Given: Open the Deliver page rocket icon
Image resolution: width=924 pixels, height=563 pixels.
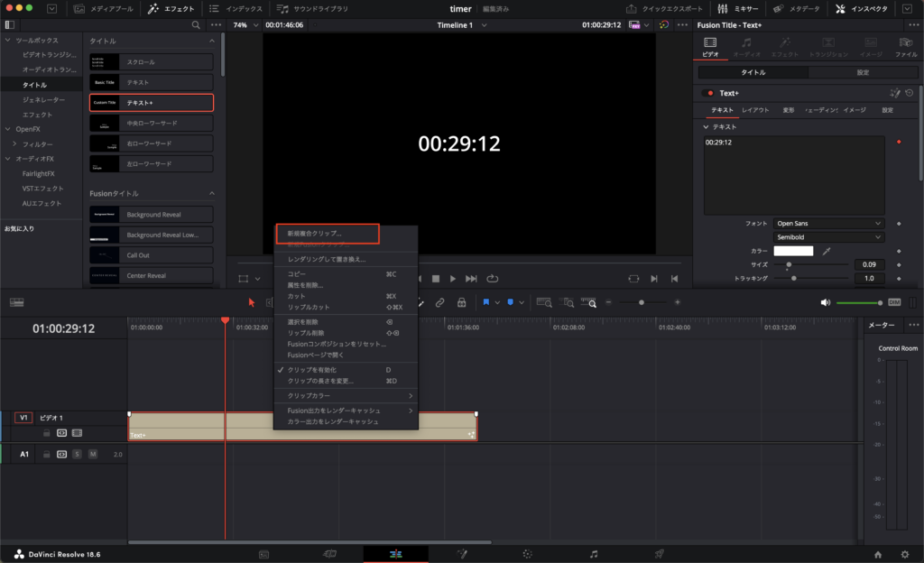Looking at the screenshot, I should click(659, 553).
